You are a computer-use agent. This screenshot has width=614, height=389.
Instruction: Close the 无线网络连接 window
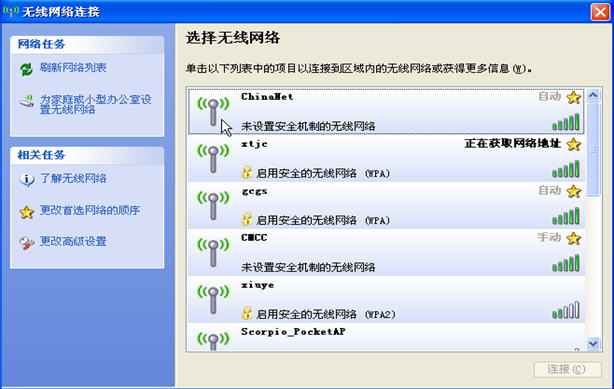(x=600, y=12)
